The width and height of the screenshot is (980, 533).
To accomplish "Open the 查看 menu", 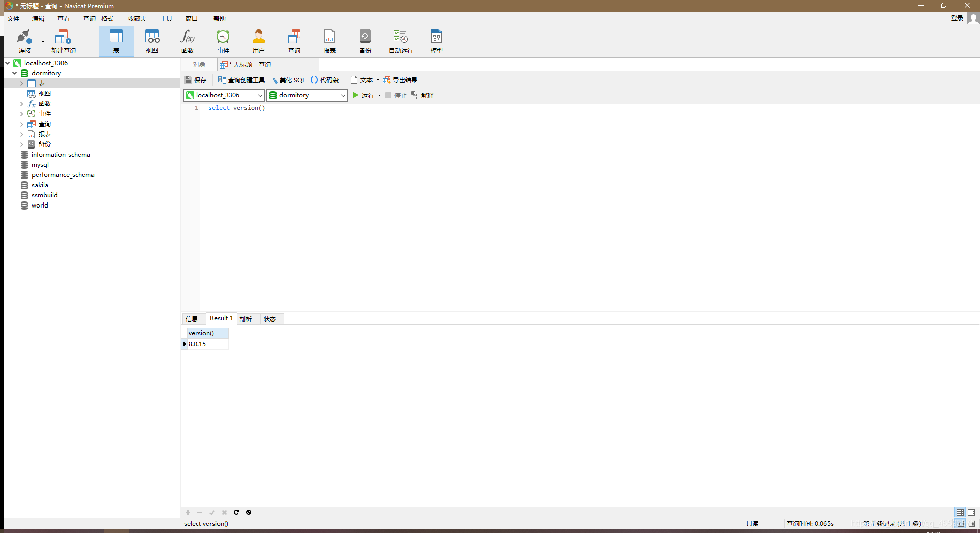I will pos(64,18).
